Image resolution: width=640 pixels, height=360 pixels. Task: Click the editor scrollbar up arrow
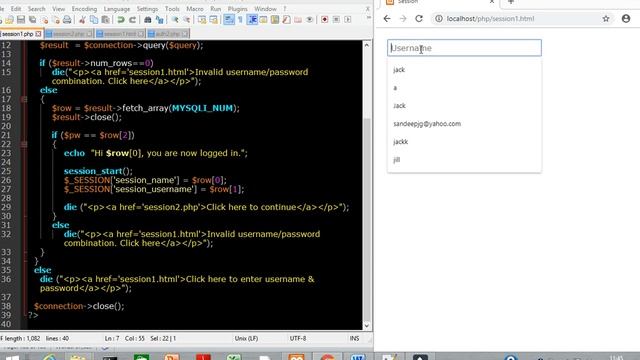coord(367,45)
